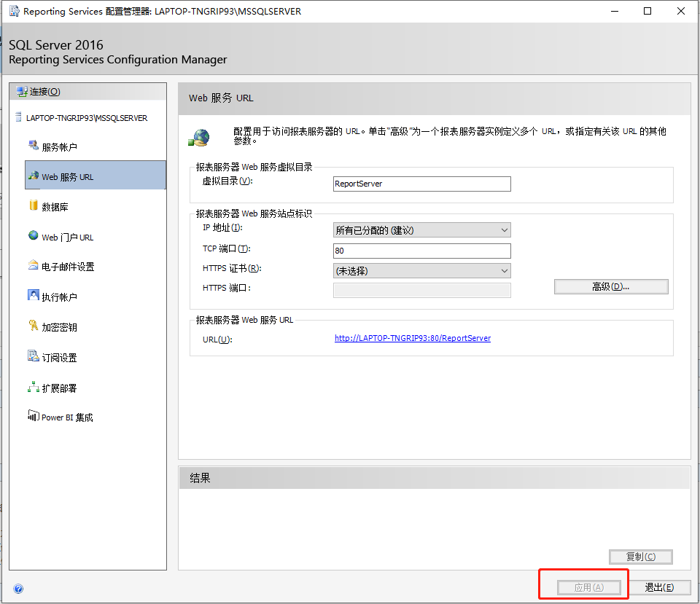Close the Reporting Services window
The image size is (700, 604).
click(x=681, y=11)
